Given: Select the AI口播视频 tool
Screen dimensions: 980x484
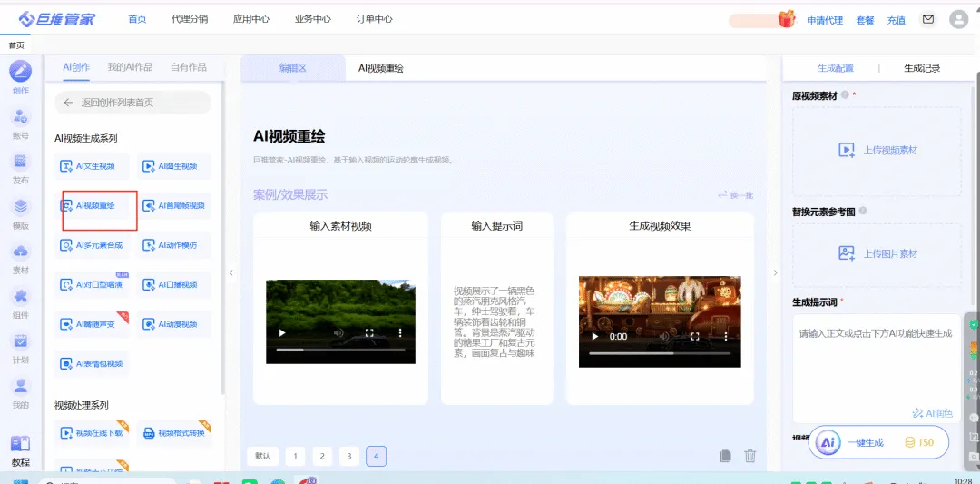Looking at the screenshot, I should 173,284.
